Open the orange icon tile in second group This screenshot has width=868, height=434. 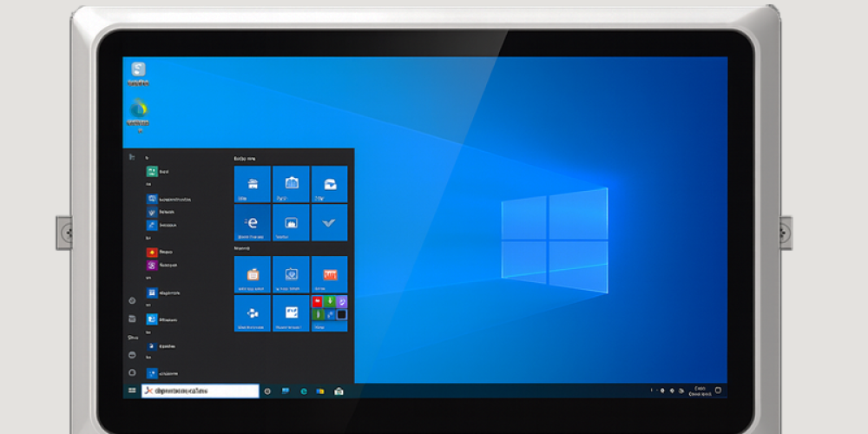252,274
